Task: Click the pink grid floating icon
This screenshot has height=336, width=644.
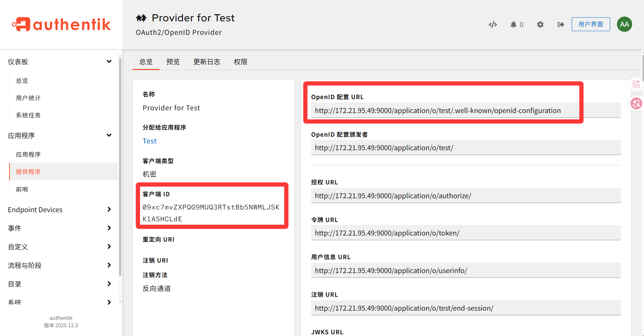Action: tap(636, 84)
